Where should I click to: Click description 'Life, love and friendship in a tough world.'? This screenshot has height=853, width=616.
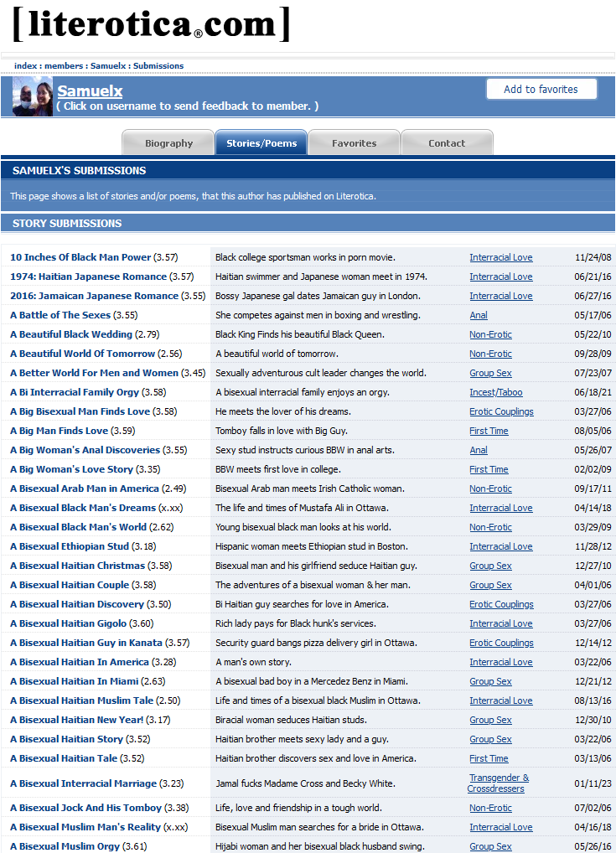[298, 808]
